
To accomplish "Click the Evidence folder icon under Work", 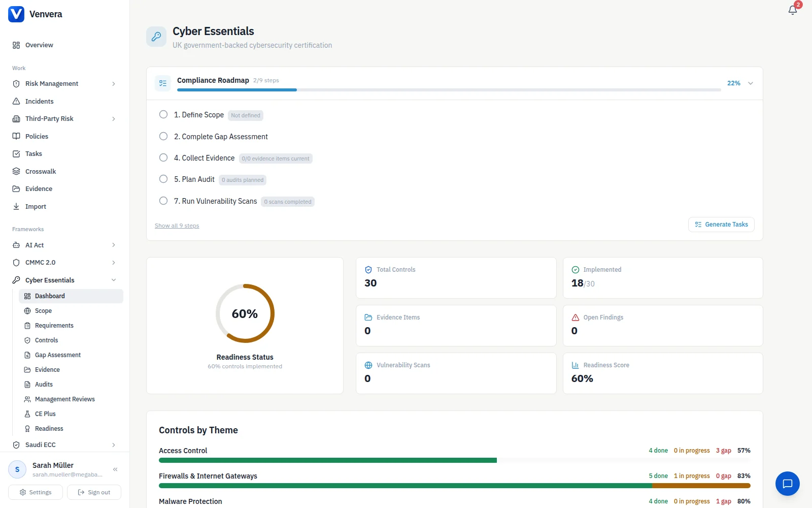I will tap(16, 189).
